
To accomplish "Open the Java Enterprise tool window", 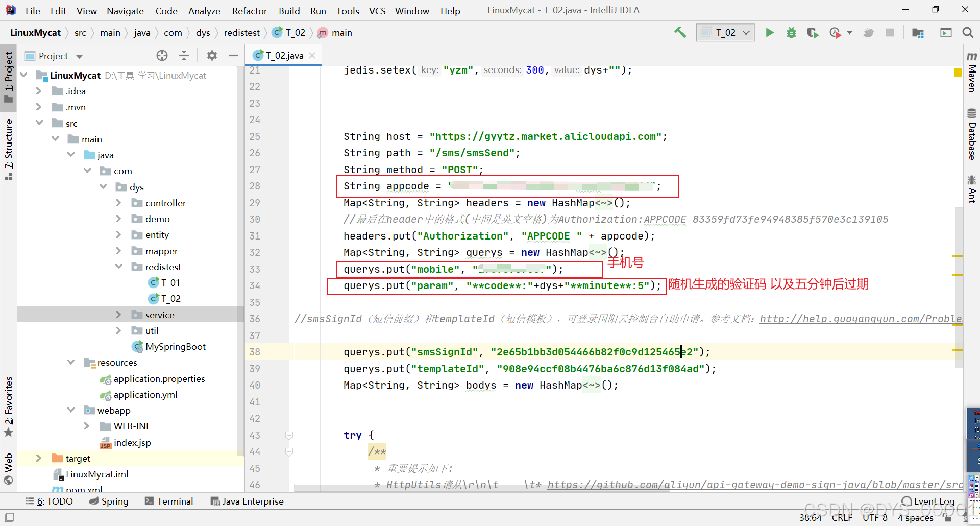I will point(247,501).
